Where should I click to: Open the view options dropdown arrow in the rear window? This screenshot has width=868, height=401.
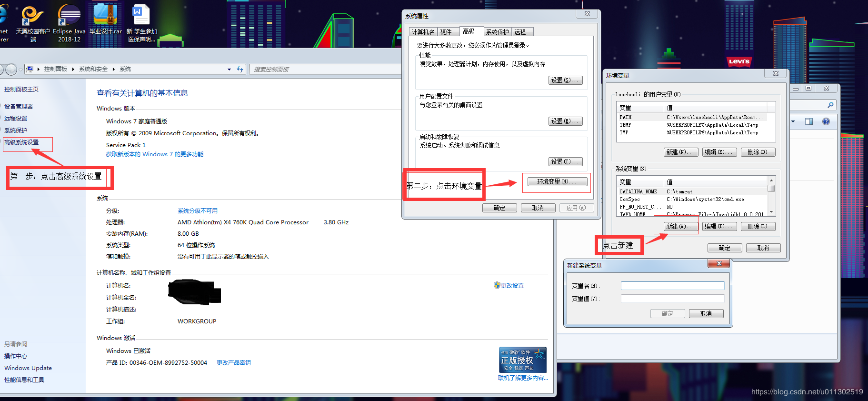pos(793,121)
